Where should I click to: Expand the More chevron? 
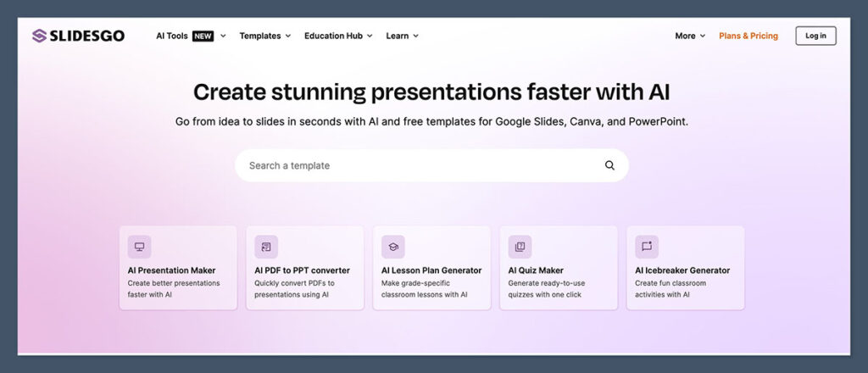pos(703,36)
